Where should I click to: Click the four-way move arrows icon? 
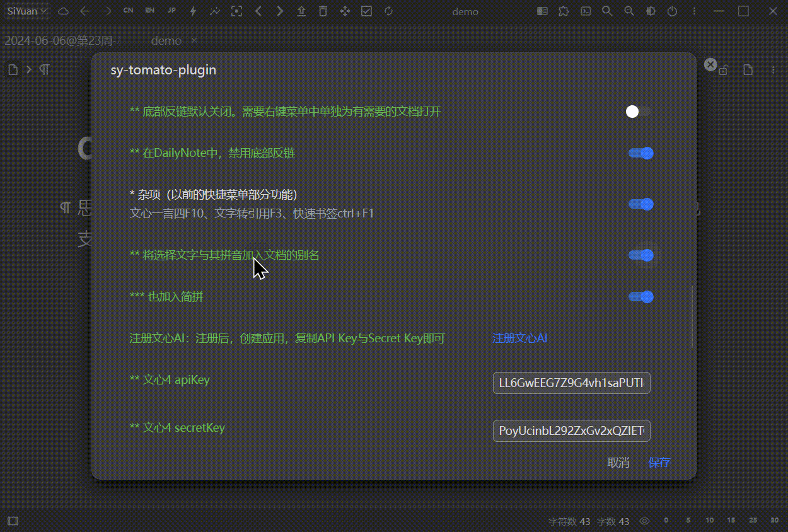[x=345, y=11]
